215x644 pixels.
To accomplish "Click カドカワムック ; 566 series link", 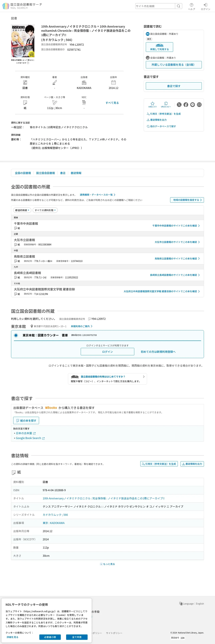I will (x=55, y=515).
